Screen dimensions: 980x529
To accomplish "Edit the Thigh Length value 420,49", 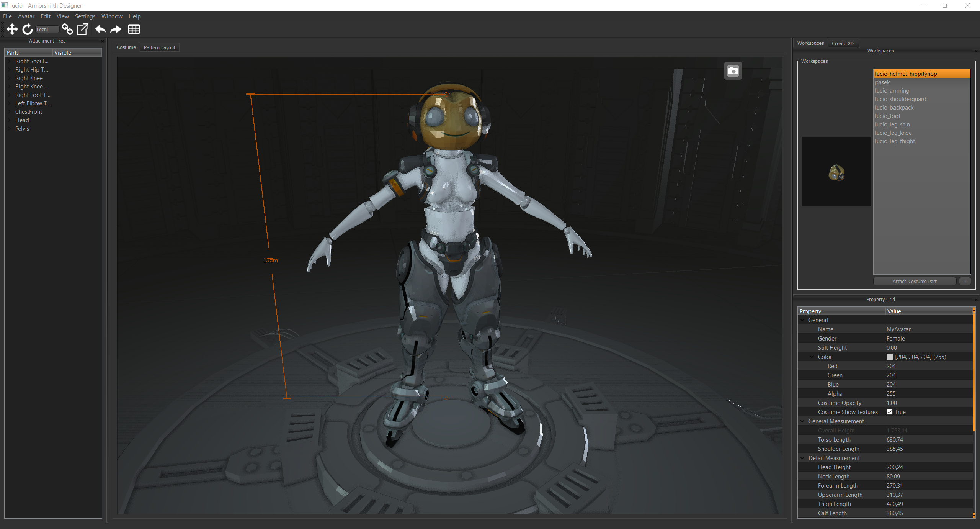I will pos(929,504).
